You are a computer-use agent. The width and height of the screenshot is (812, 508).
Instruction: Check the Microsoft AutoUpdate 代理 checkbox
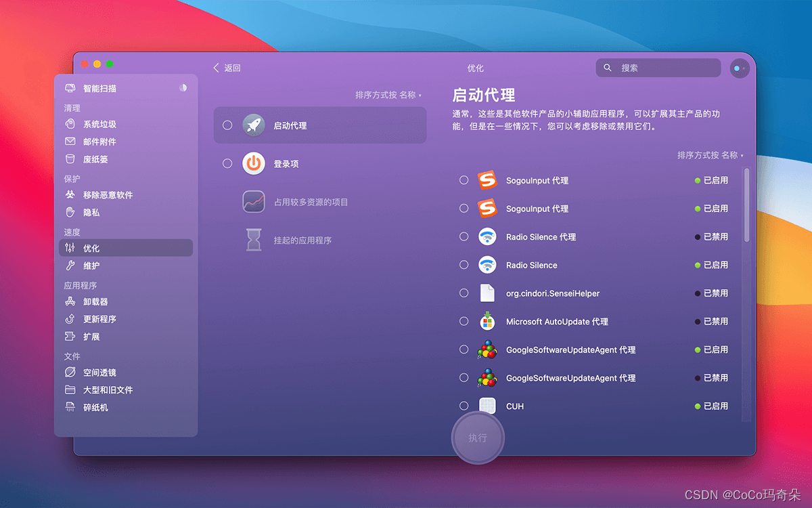point(464,322)
